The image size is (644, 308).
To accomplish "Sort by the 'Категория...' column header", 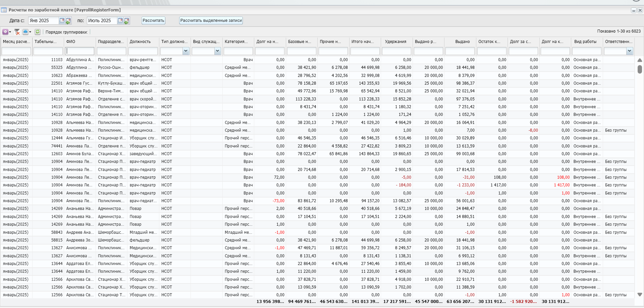I will click(x=238, y=42).
